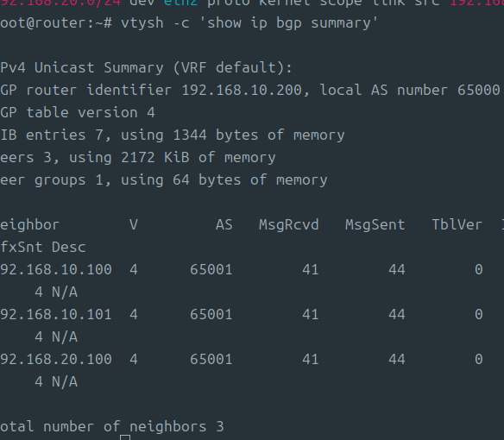This screenshot has width=504, height=440.
Task: Click the 'number of neighbors 3' line
Action: pos(133,427)
